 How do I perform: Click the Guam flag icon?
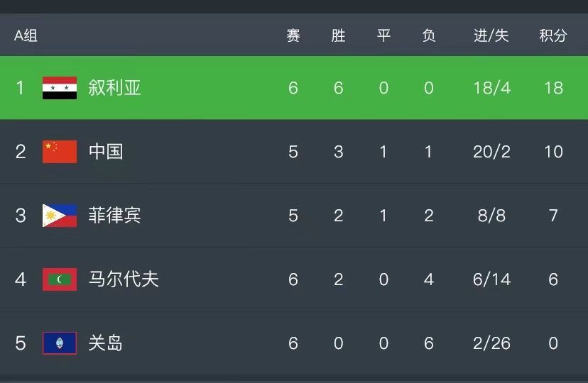60,343
